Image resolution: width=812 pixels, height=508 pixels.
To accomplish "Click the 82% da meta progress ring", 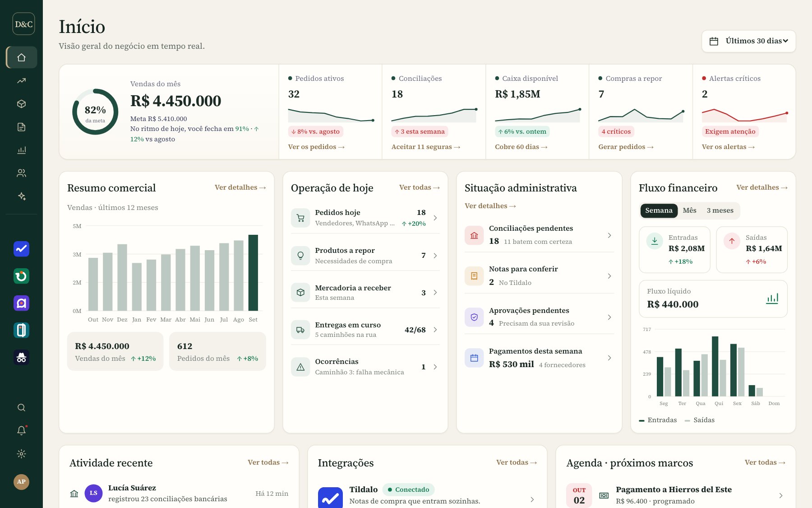I will tap(95, 112).
